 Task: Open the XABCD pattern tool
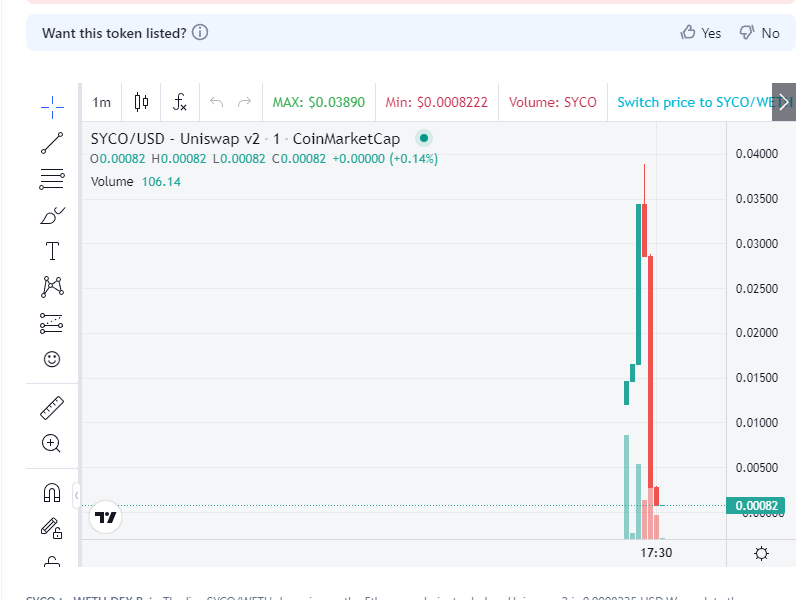(51, 287)
